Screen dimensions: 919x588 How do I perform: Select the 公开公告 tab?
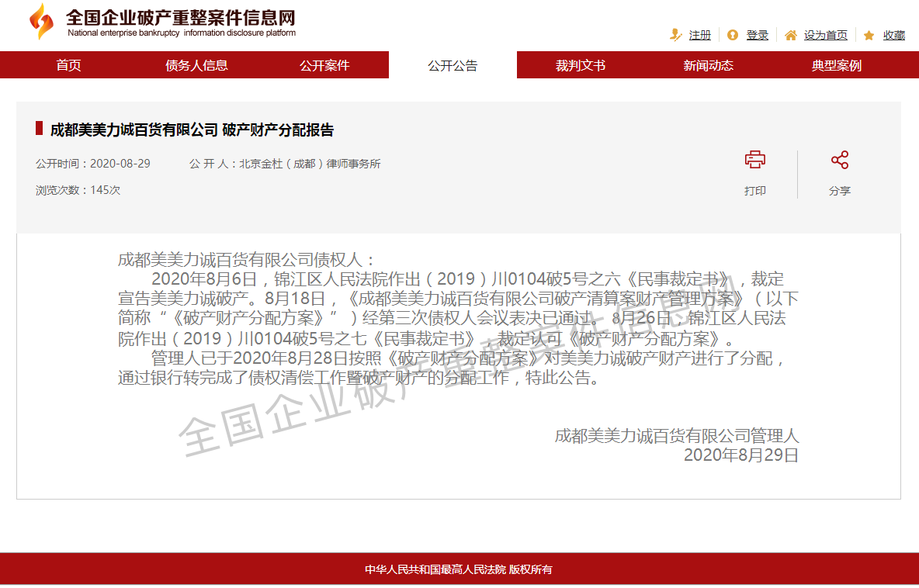(453, 65)
